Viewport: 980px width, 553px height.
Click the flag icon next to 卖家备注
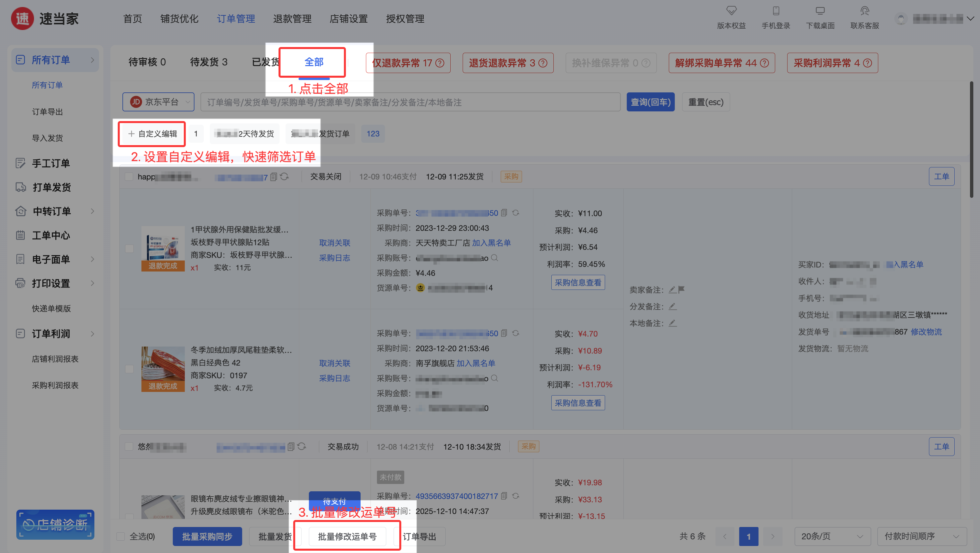[681, 290]
